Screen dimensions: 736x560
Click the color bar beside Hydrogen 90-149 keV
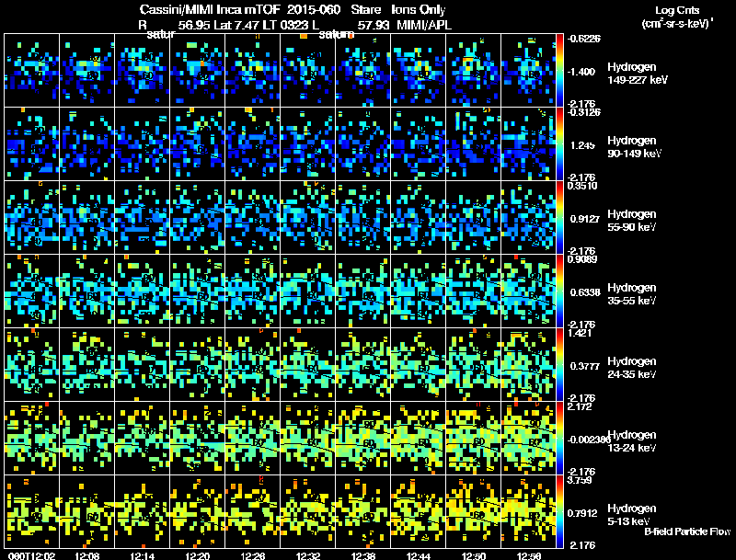tap(559, 144)
